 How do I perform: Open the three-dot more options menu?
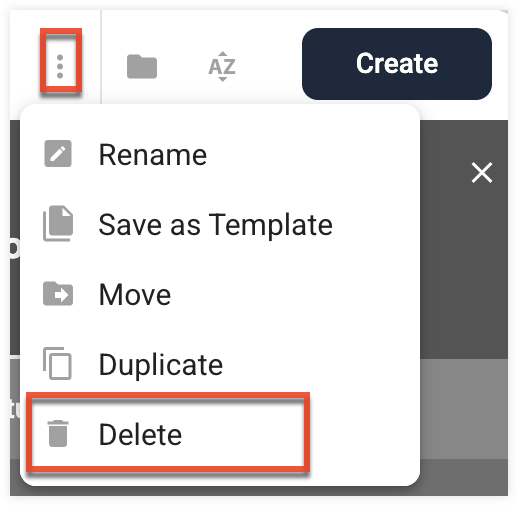tap(60, 66)
